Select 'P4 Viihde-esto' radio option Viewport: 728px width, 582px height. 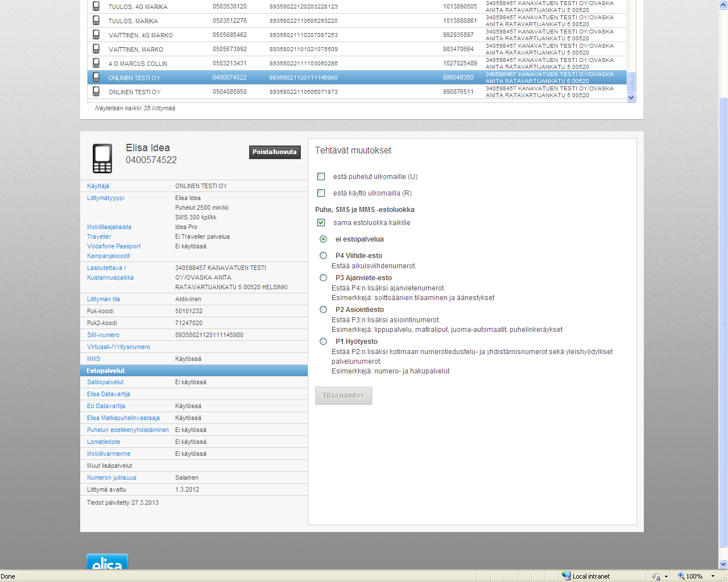(324, 256)
